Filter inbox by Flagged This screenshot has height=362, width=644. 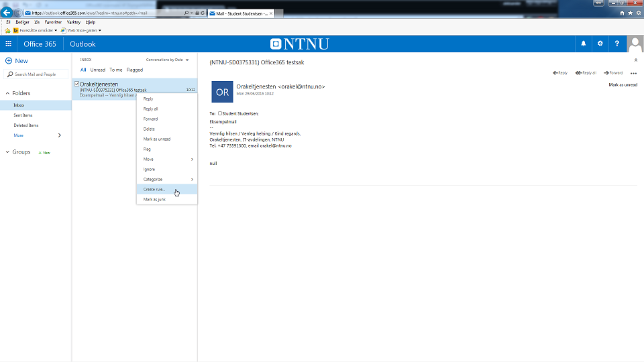click(x=135, y=70)
